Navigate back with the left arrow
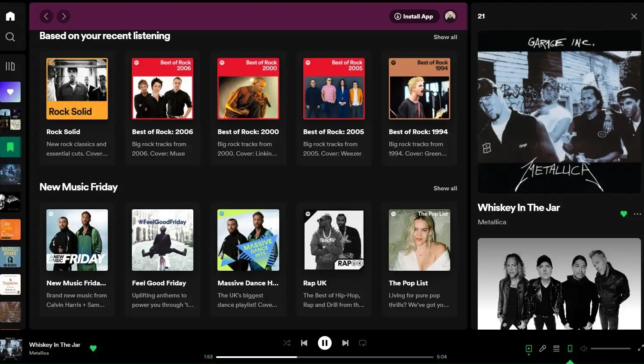This screenshot has height=364, width=644. coord(46,16)
